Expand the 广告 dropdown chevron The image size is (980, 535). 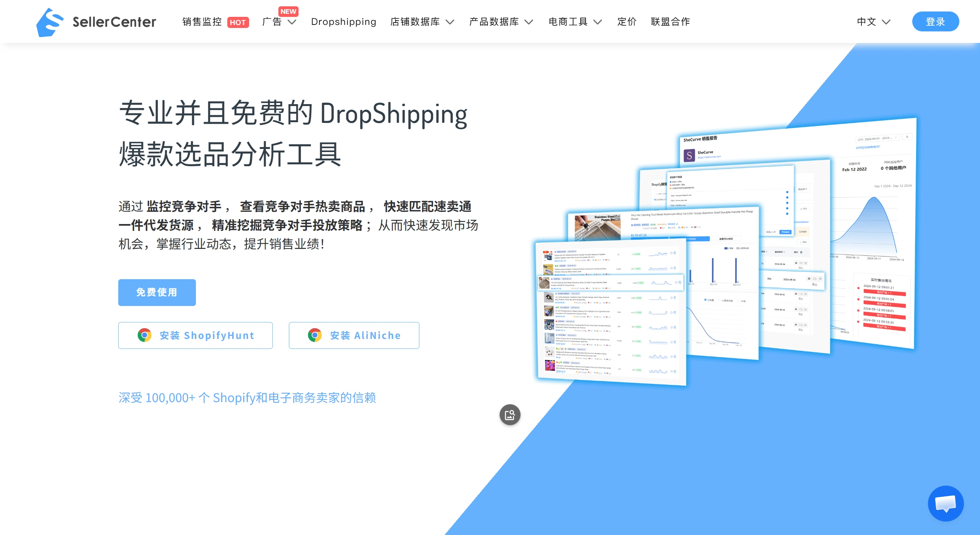[x=292, y=22]
